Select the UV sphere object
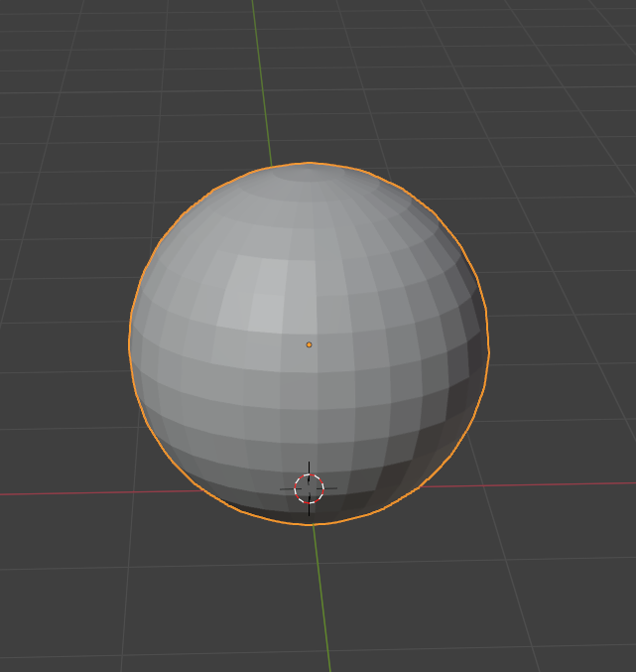 (327, 397)
